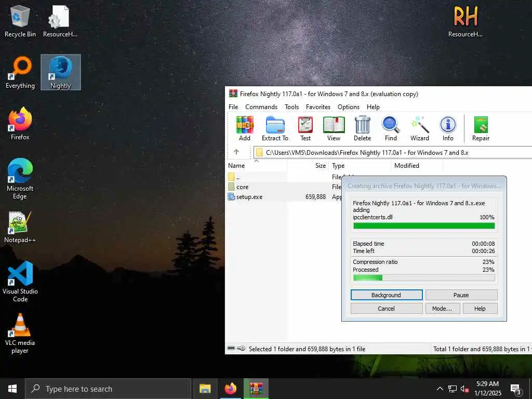Image resolution: width=532 pixels, height=399 pixels.
Task: Select the VLC media player shortcut
Action: point(20,334)
